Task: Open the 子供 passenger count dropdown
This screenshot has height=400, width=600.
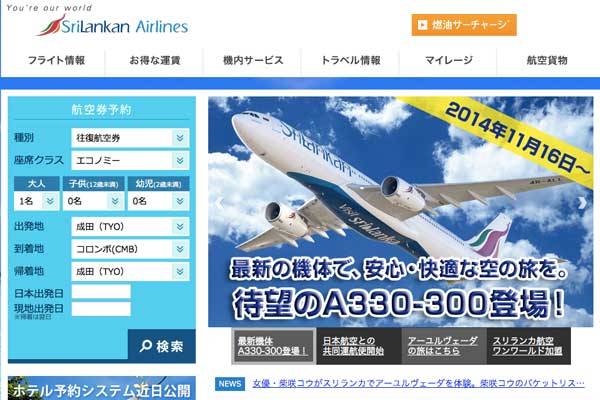Action: pos(94,201)
